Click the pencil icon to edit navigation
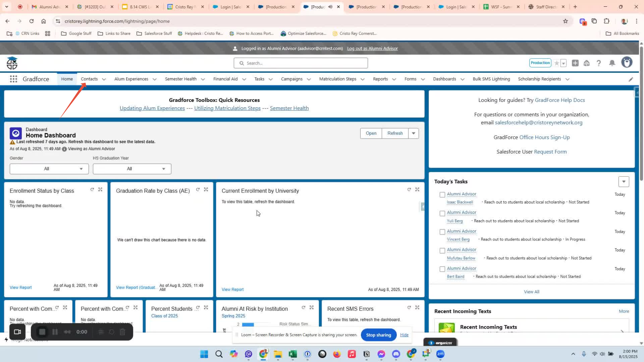Screen dimensions: 644x362 [x=631, y=79]
